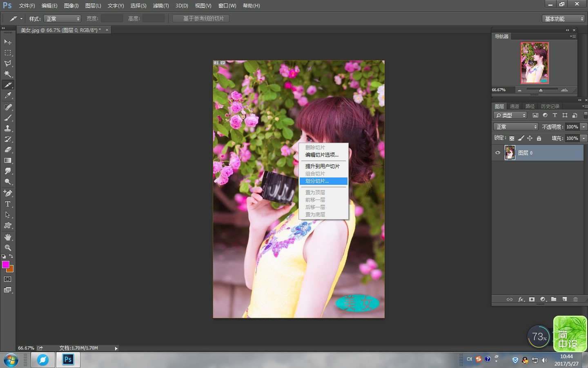Select the Clone Stamp tool

8,128
